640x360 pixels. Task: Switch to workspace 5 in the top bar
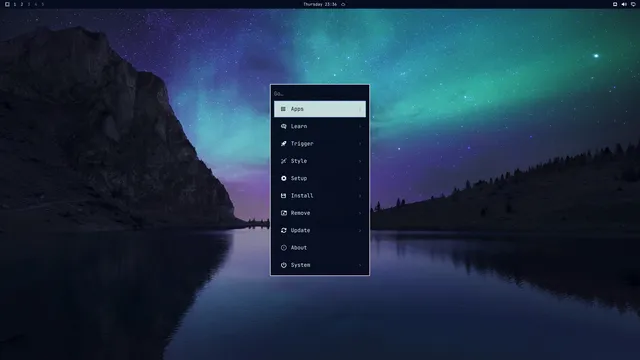click(42, 4)
